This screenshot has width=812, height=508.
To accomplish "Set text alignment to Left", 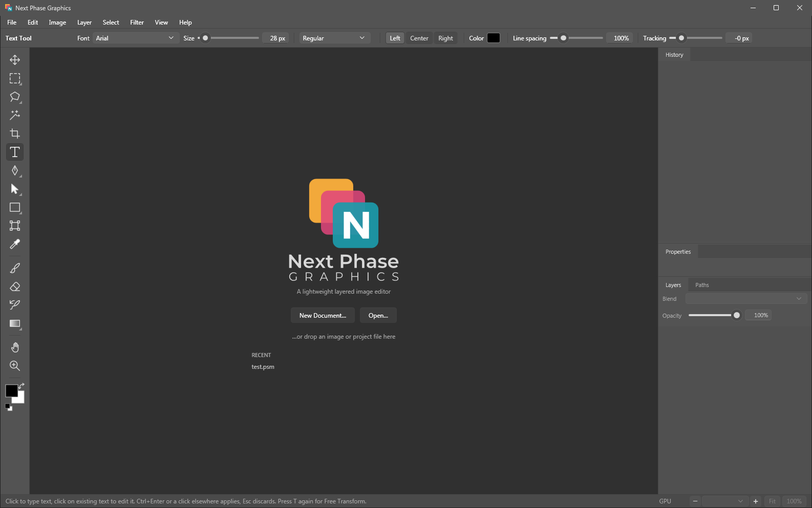I will [395, 38].
